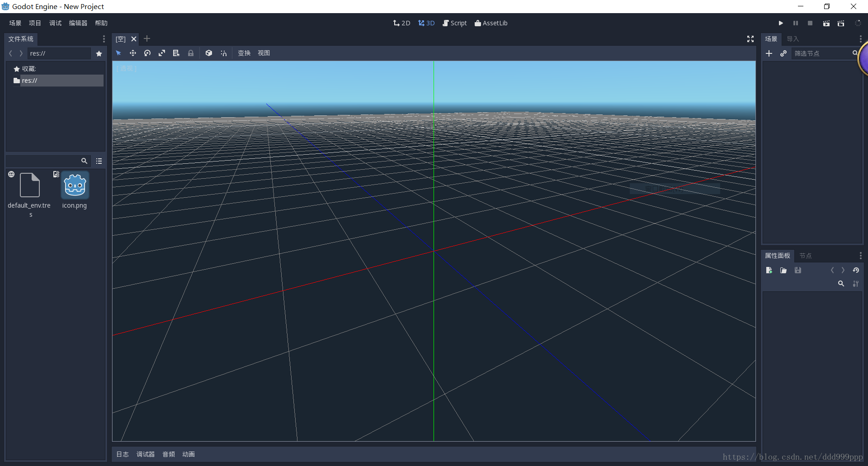Switch to the Script workspace
The width and height of the screenshot is (868, 466).
pos(455,23)
